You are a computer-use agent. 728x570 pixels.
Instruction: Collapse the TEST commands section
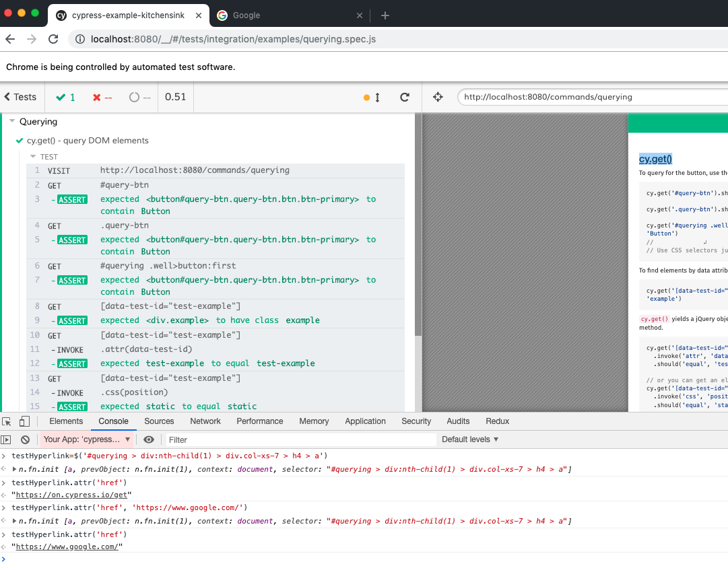(33, 156)
